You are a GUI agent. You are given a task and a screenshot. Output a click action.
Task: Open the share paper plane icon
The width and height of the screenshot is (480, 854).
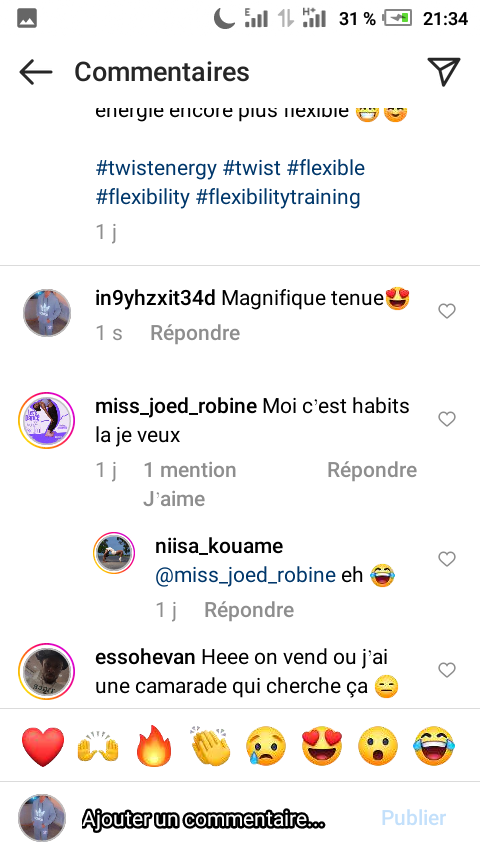443,71
